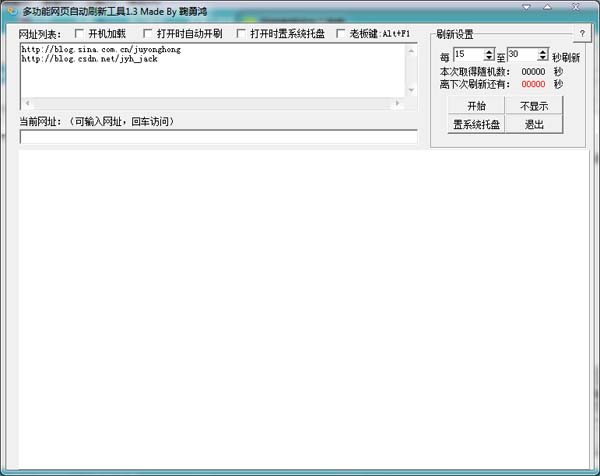Focus the minimum seconds field showing 15
This screenshot has width=600, height=476.
tap(468, 55)
